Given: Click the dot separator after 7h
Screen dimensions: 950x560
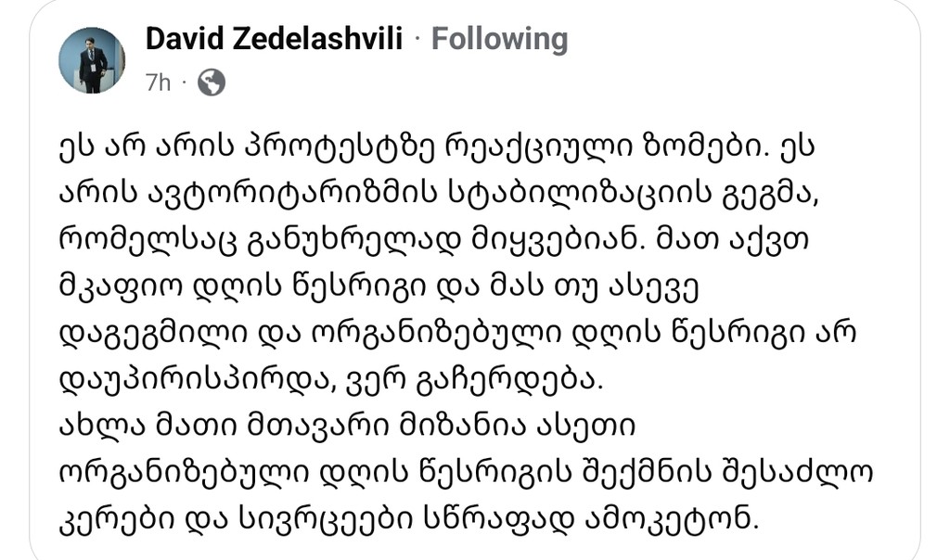Looking at the screenshot, I should 185,83.
